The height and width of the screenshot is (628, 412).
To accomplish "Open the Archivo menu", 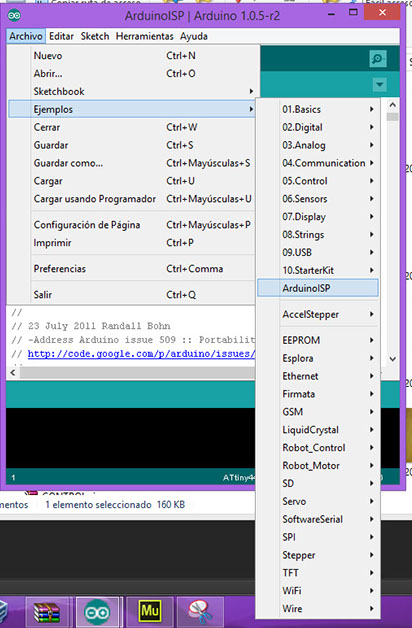I will (26, 36).
